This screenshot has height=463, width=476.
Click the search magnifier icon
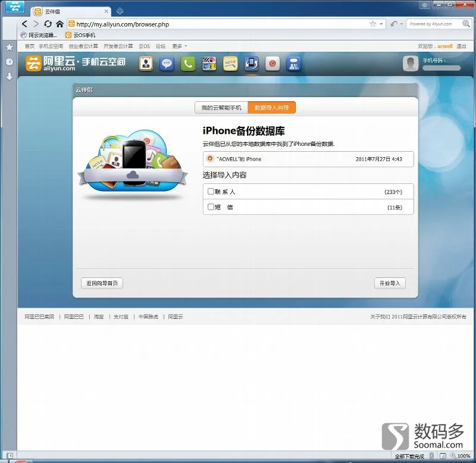[466, 24]
